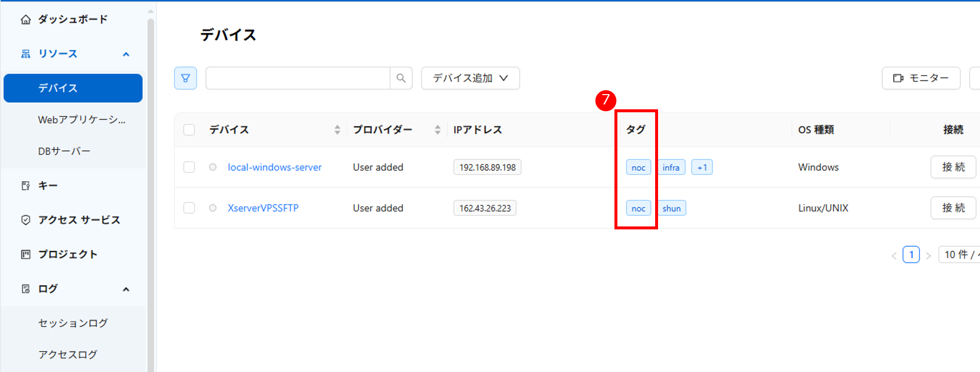Click the key icon in sidebar

25,186
